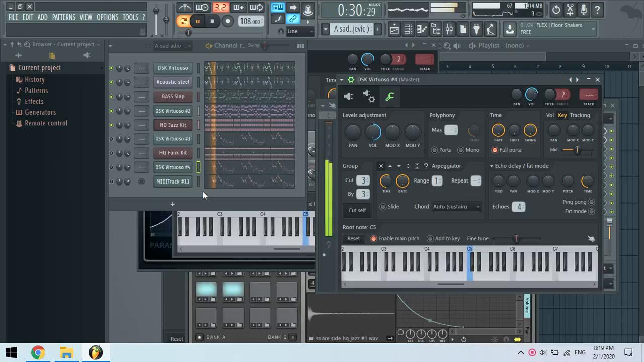Open the PATTERNS menu
644x362 pixels.
tap(63, 17)
